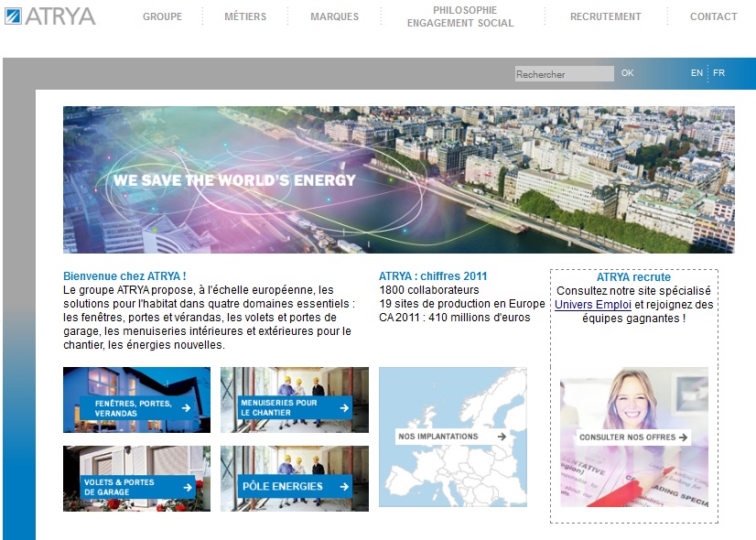Open the MARQUES menu
756x540 pixels.
click(335, 16)
